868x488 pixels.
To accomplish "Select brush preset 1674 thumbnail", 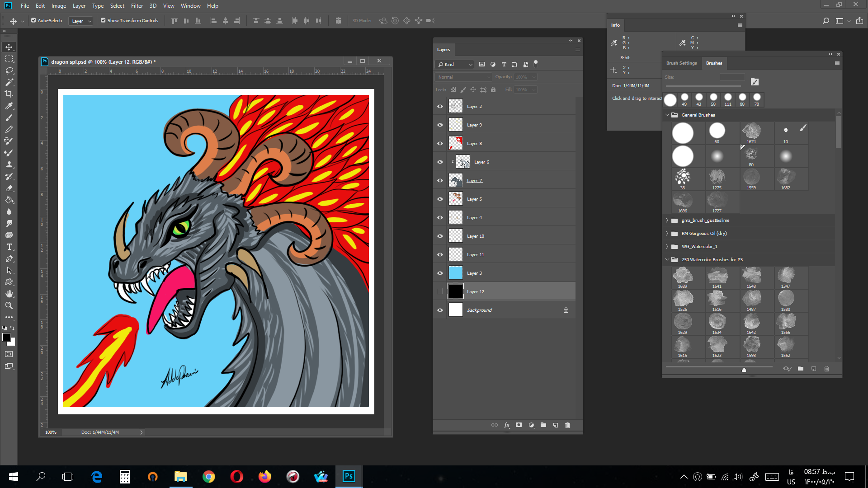I will tap(751, 133).
